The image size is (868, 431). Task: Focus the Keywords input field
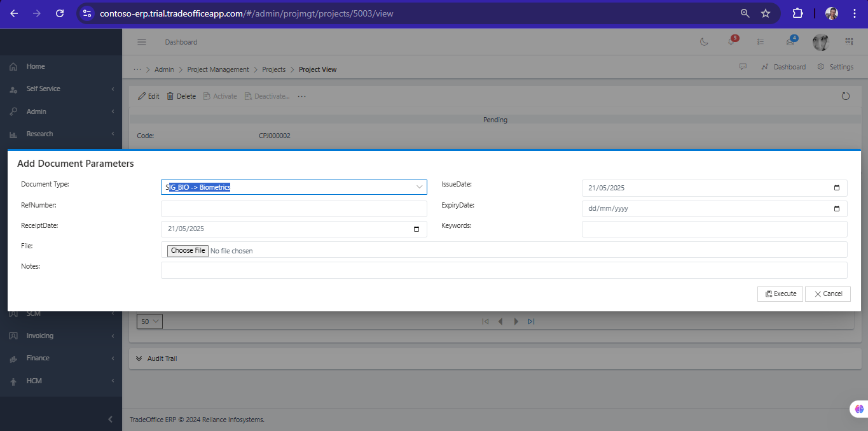(x=713, y=229)
